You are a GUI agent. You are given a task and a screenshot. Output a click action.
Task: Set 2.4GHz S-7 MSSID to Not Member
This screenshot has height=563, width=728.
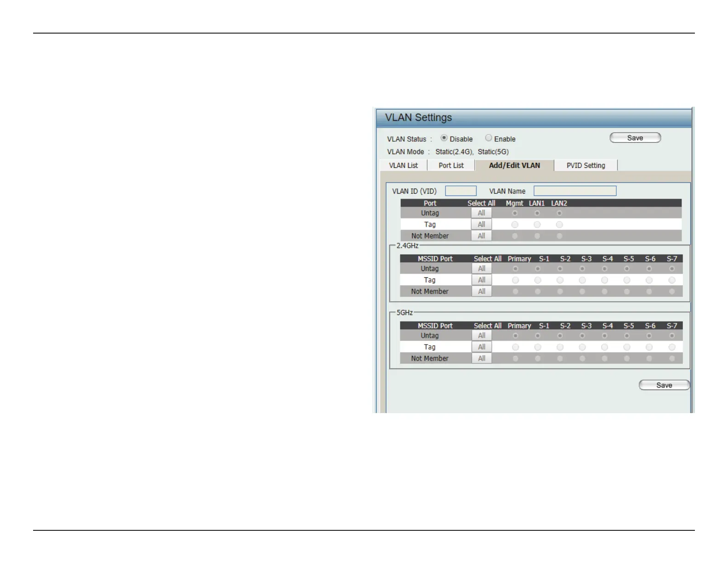pyautogui.click(x=672, y=292)
